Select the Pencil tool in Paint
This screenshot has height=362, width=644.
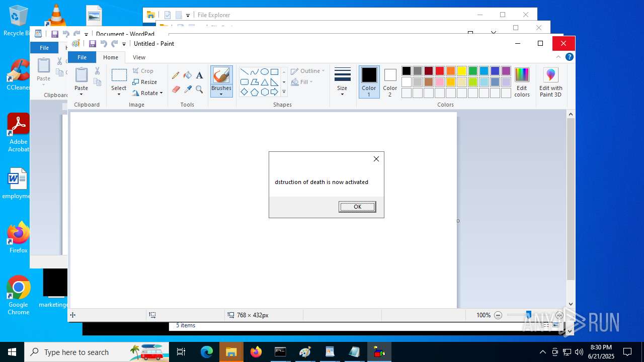[176, 75]
